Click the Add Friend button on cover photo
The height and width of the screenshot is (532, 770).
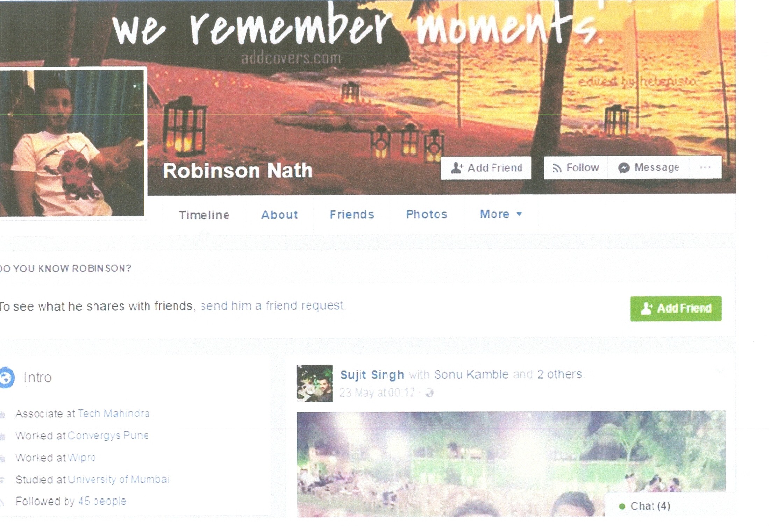pos(486,168)
